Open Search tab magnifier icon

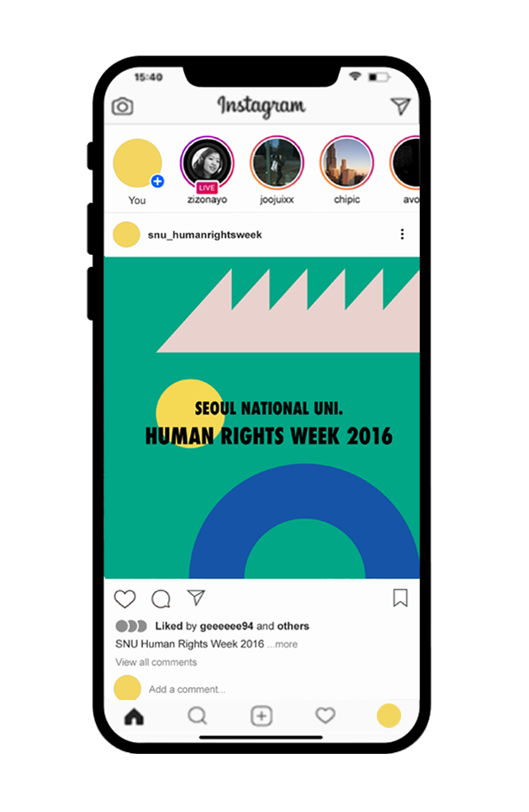tap(197, 716)
